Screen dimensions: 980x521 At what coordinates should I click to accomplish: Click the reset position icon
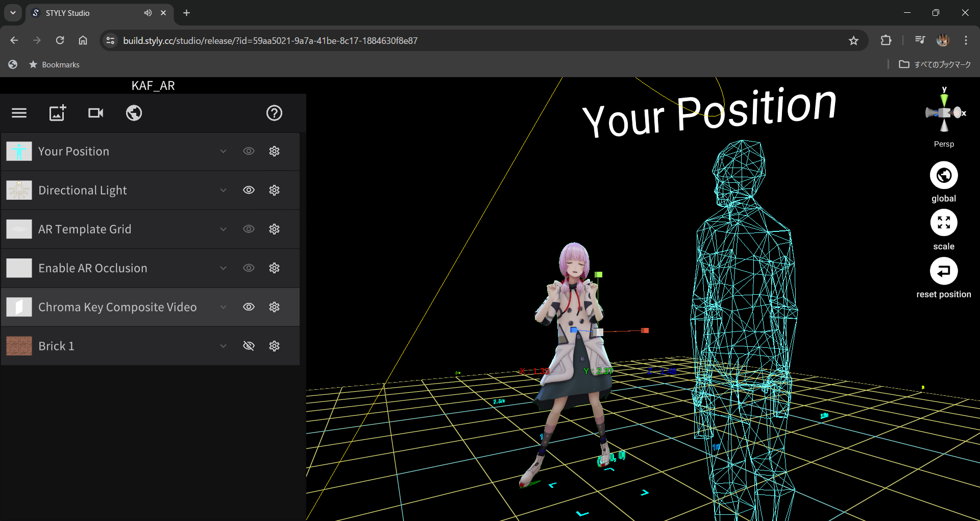pos(944,271)
